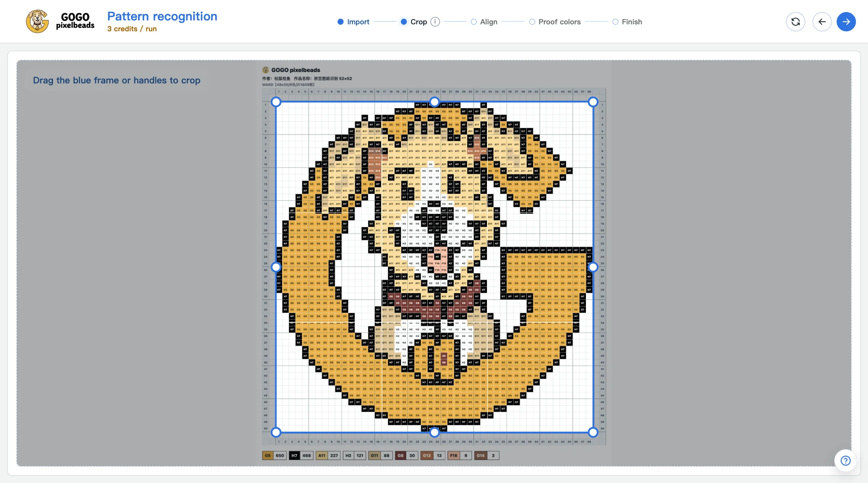Click the 'GOGO pixelbeads' heading inside the image
This screenshot has height=483, width=868.
[296, 70]
